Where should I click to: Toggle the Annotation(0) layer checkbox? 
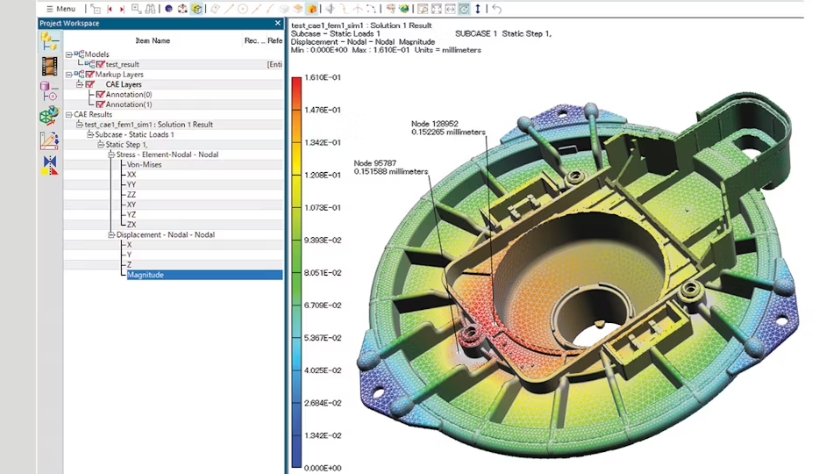[x=99, y=94]
